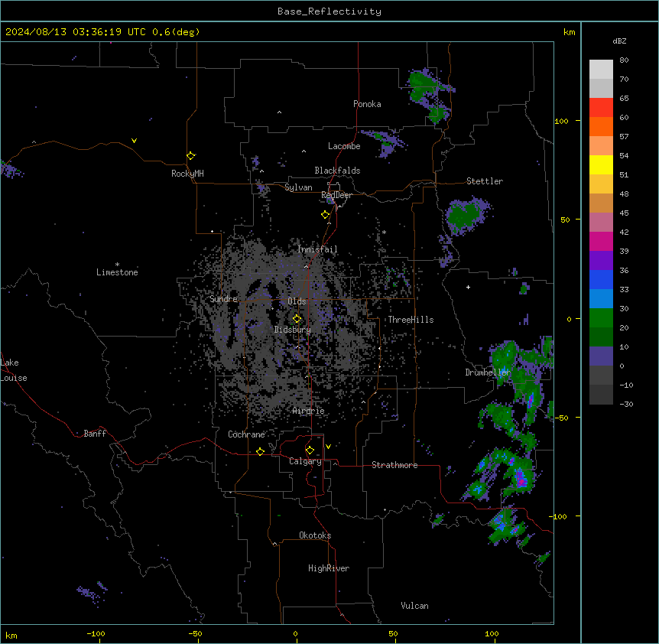The image size is (659, 644).
Task: Click the blue 33-36 dBZ legend swatch
Action: click(x=601, y=279)
